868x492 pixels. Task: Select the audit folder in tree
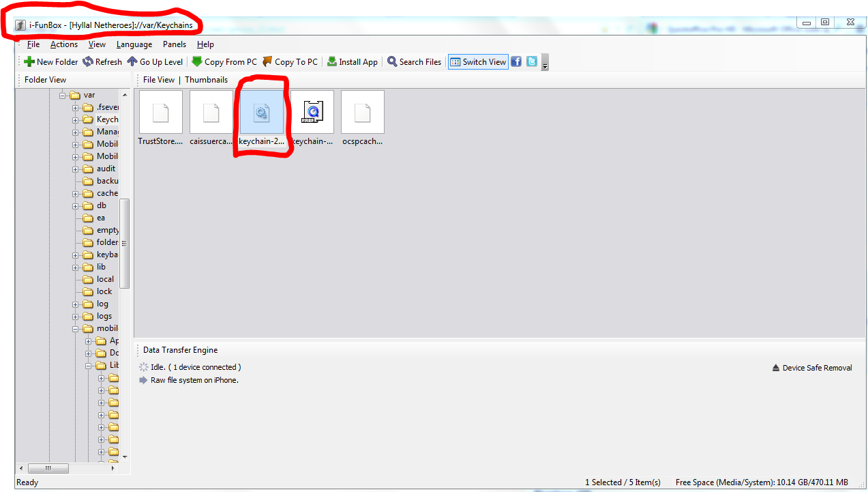(x=100, y=169)
